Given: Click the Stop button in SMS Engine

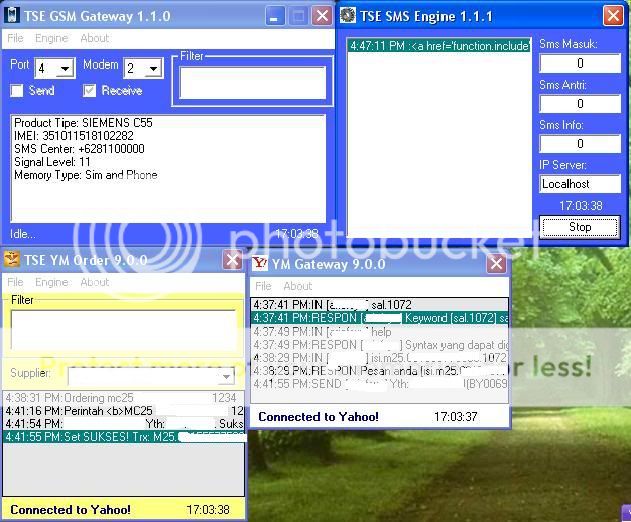Looking at the screenshot, I should 580,227.
